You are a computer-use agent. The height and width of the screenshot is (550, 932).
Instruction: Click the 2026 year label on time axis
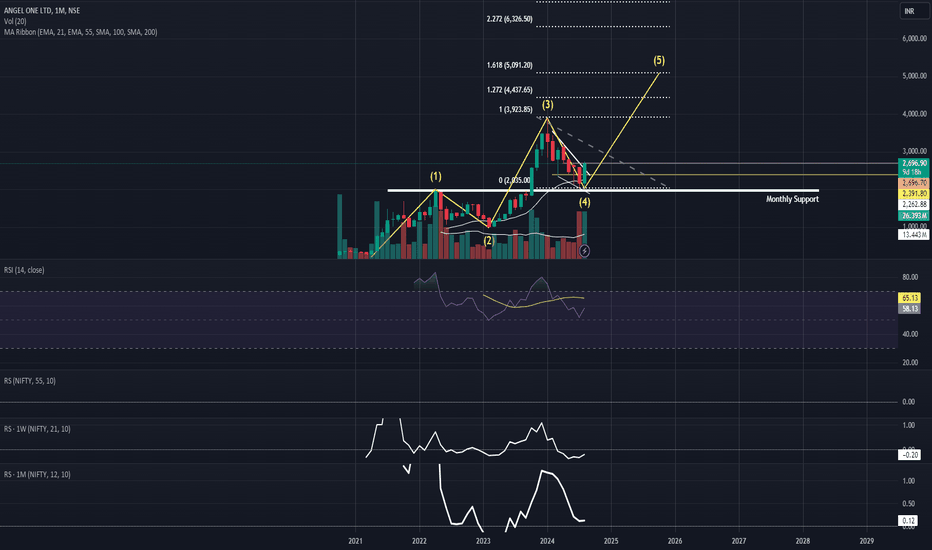[675, 541]
